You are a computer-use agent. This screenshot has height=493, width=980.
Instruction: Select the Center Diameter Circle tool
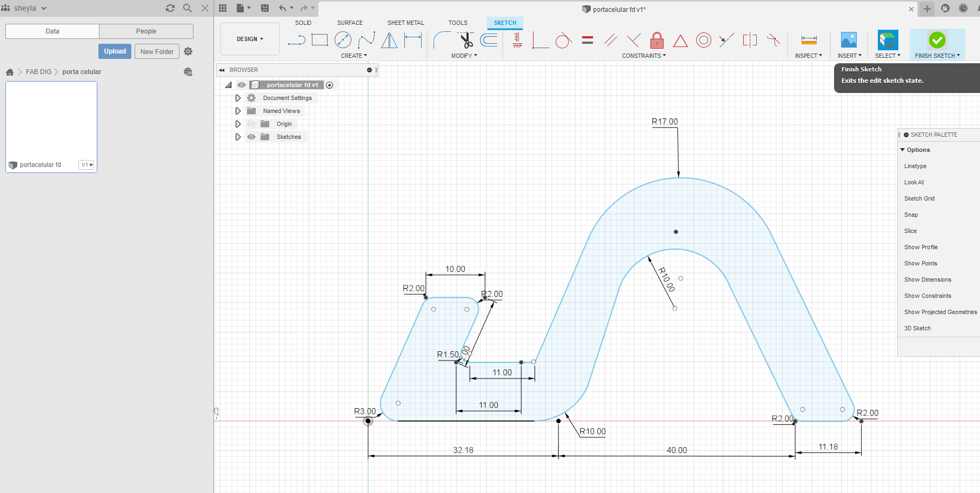[x=343, y=40]
